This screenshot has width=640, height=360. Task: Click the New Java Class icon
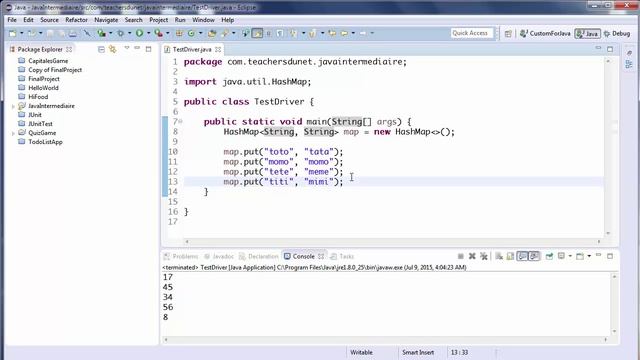click(191, 33)
